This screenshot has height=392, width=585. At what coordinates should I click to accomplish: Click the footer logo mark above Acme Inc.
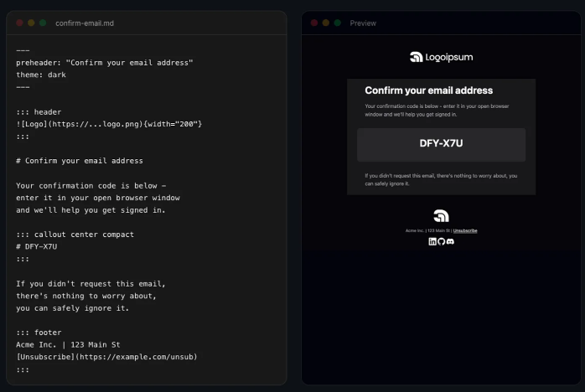tap(441, 215)
